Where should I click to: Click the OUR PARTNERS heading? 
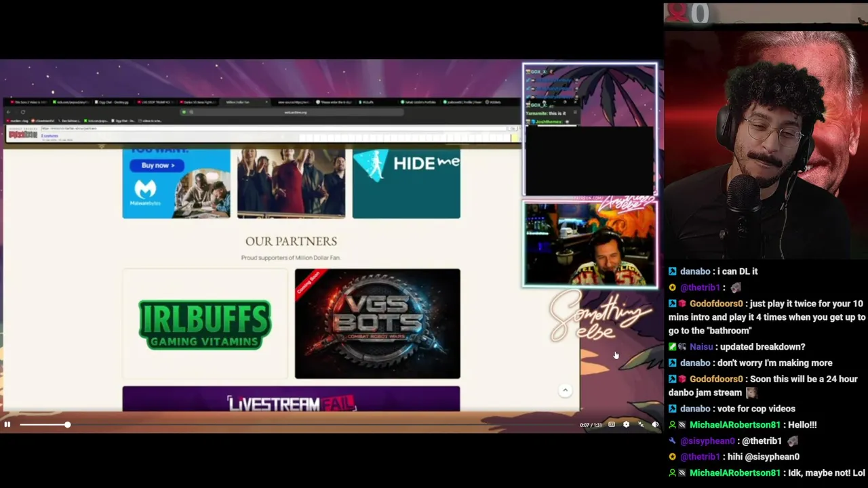click(x=291, y=241)
